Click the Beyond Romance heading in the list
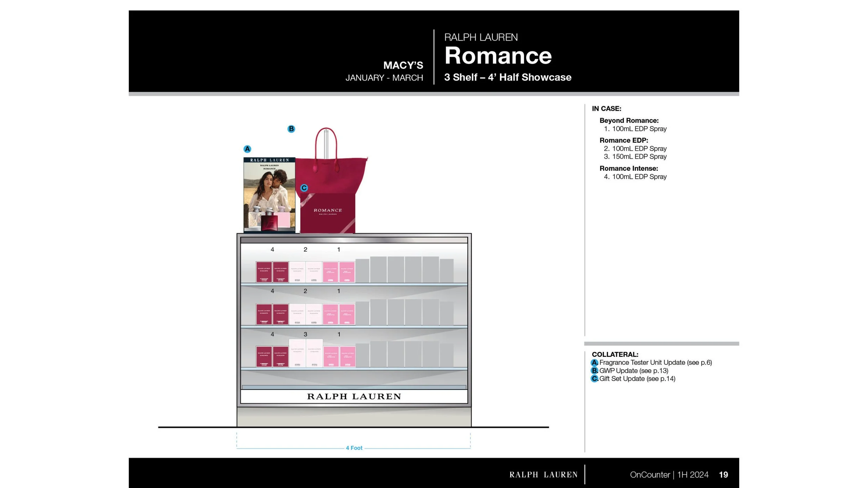This screenshot has height=488, width=868. [x=629, y=120]
